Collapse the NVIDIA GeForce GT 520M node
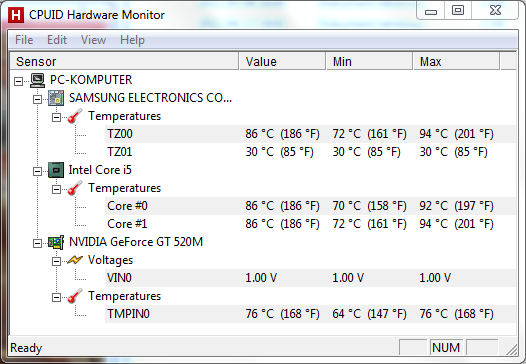 click(x=38, y=243)
